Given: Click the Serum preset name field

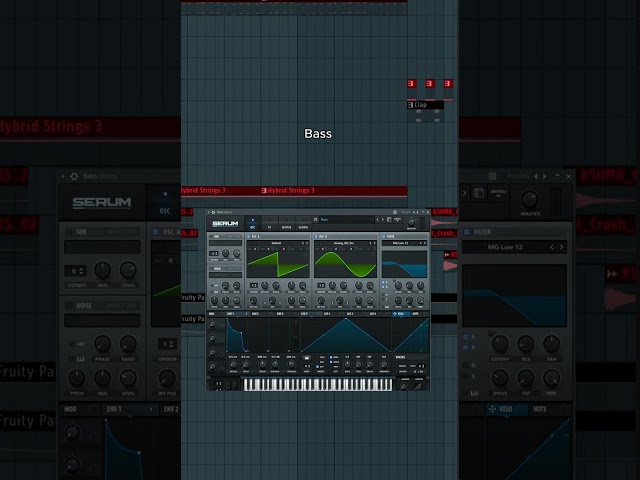Looking at the screenshot, I should pos(347,219).
